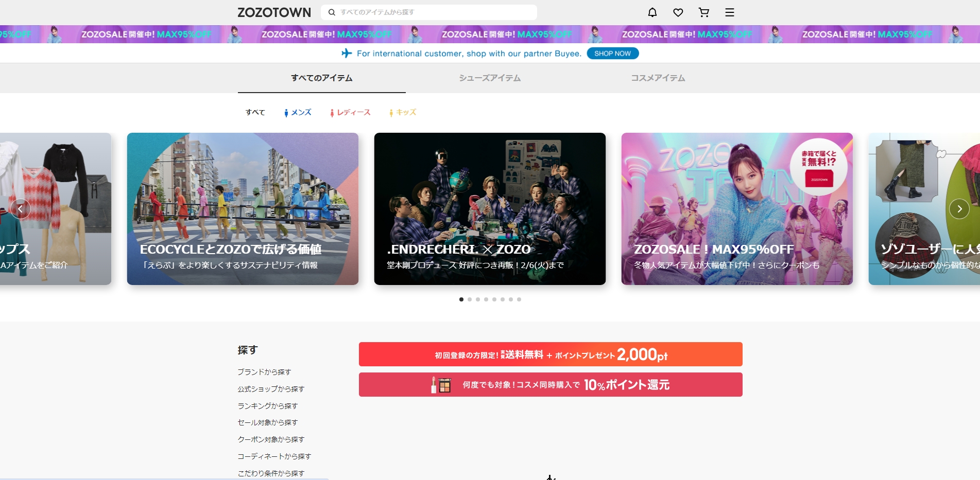Image resolution: width=980 pixels, height=480 pixels.
Task: Open the shopping cart icon
Action: click(704, 12)
